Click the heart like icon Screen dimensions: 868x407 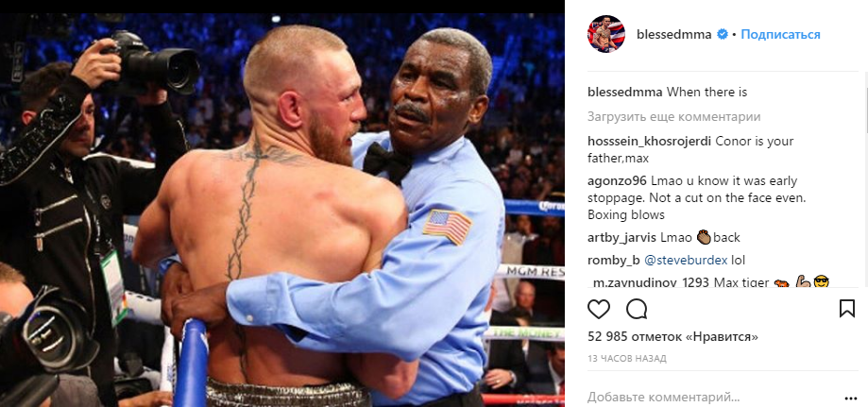tap(599, 309)
